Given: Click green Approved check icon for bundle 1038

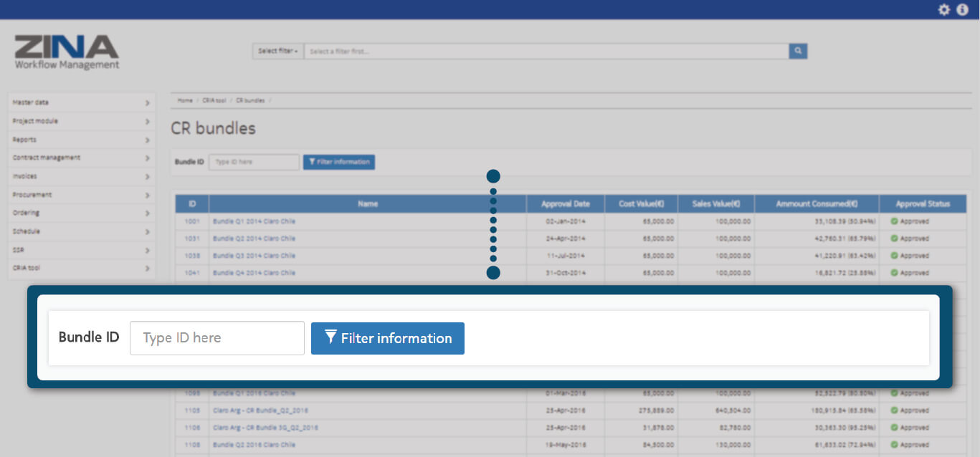Looking at the screenshot, I should click(894, 256).
